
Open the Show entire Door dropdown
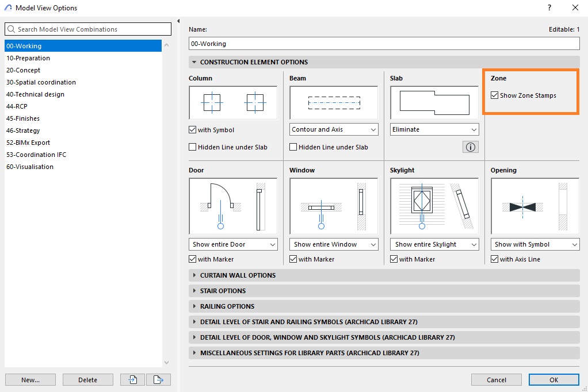(x=233, y=244)
